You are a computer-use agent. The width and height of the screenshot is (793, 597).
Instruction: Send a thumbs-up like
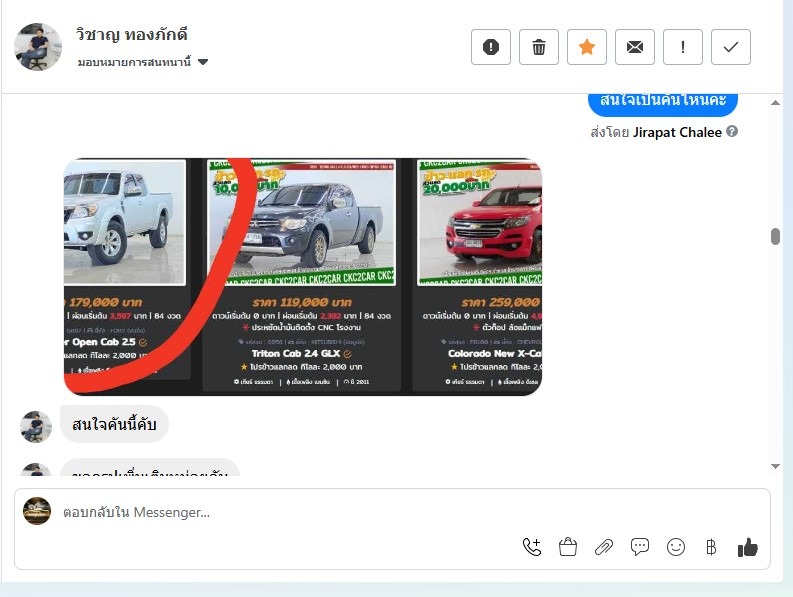point(747,547)
